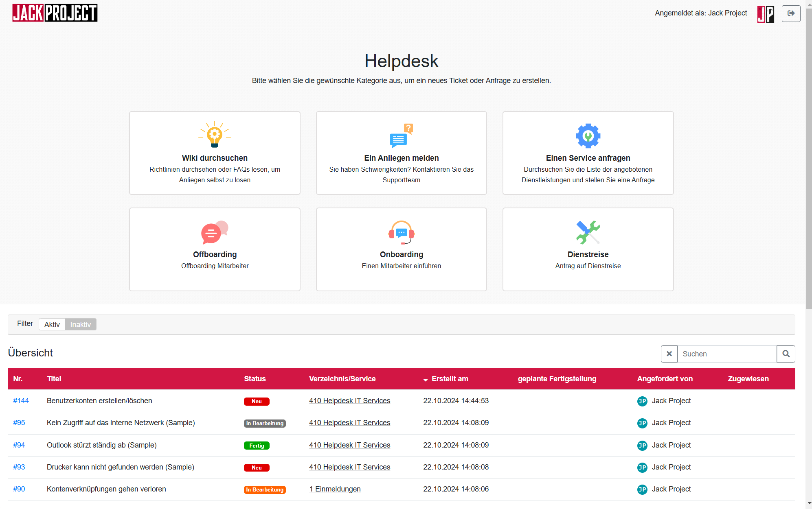Click title Kontenverknüpfungen gehen verloren
The width and height of the screenshot is (812, 509).
[x=106, y=489]
